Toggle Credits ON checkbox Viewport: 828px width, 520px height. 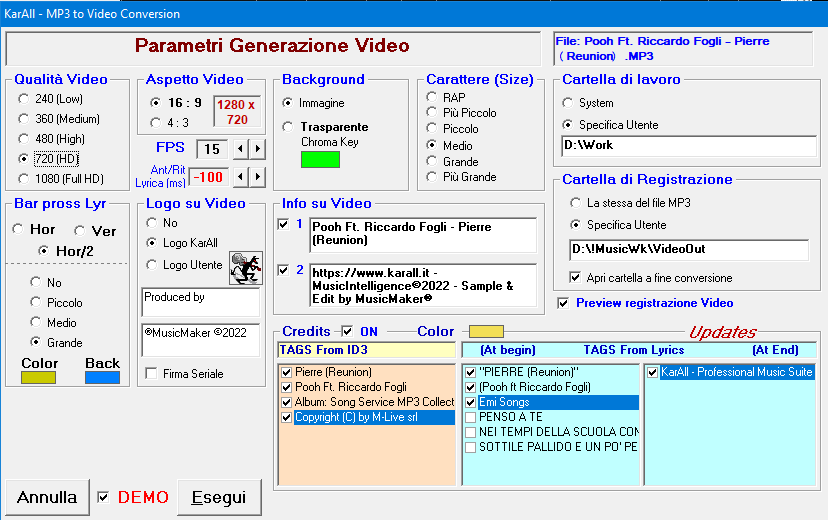click(347, 332)
